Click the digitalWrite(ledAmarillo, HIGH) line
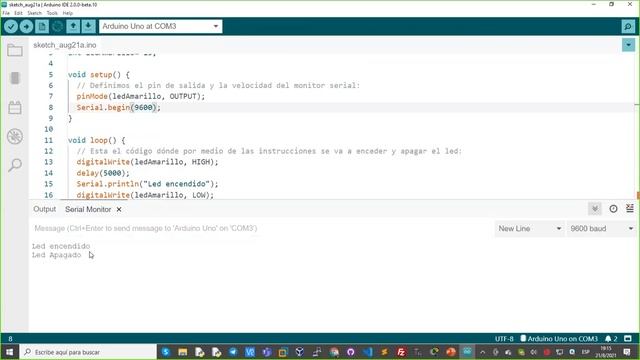The height and width of the screenshot is (360, 640). click(147, 162)
